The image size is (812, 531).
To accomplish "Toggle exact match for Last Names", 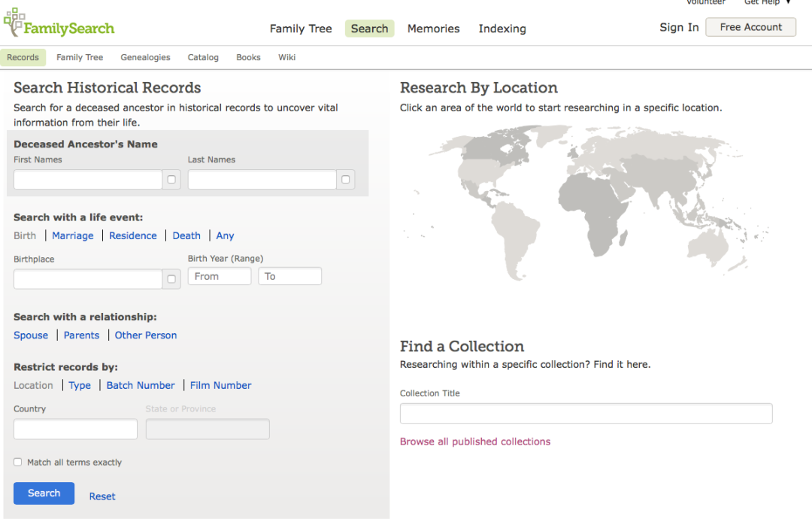I will (x=345, y=180).
